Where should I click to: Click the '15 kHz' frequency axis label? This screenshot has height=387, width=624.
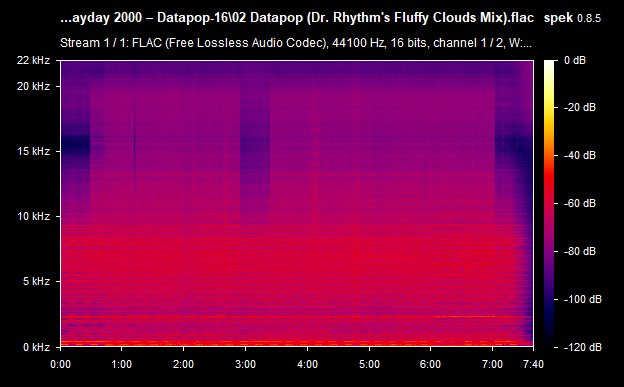[x=33, y=151]
